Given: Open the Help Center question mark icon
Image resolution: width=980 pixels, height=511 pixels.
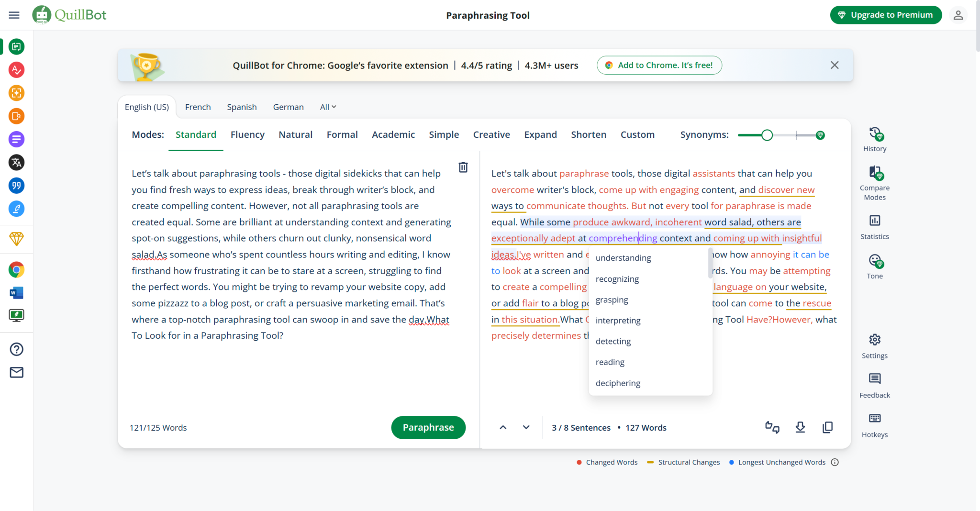Looking at the screenshot, I should pyautogui.click(x=17, y=349).
